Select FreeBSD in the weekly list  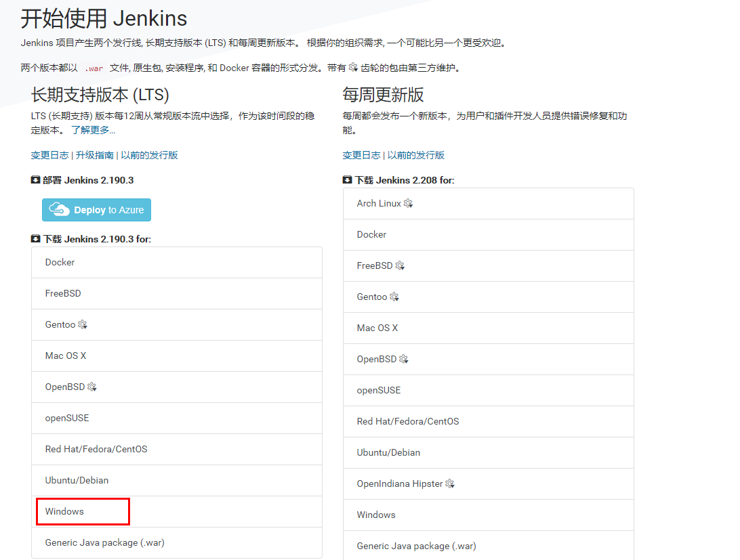[489, 265]
